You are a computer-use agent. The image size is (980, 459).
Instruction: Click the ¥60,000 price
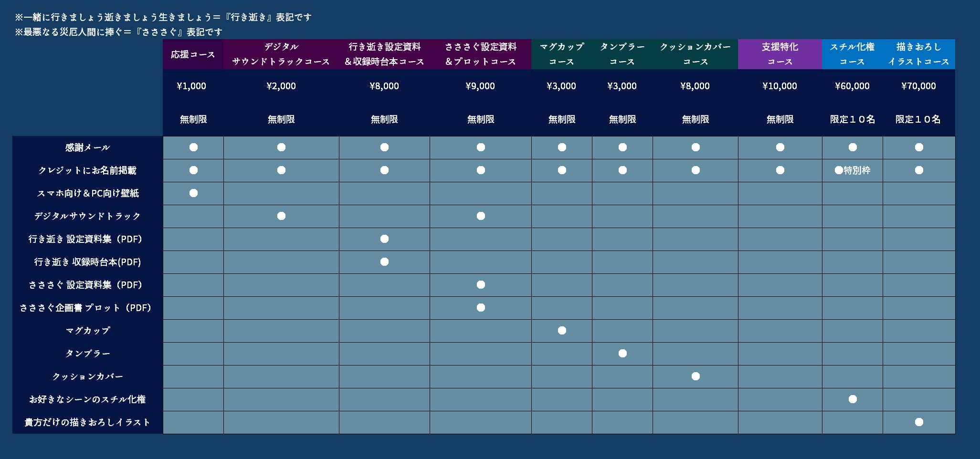pos(852,86)
